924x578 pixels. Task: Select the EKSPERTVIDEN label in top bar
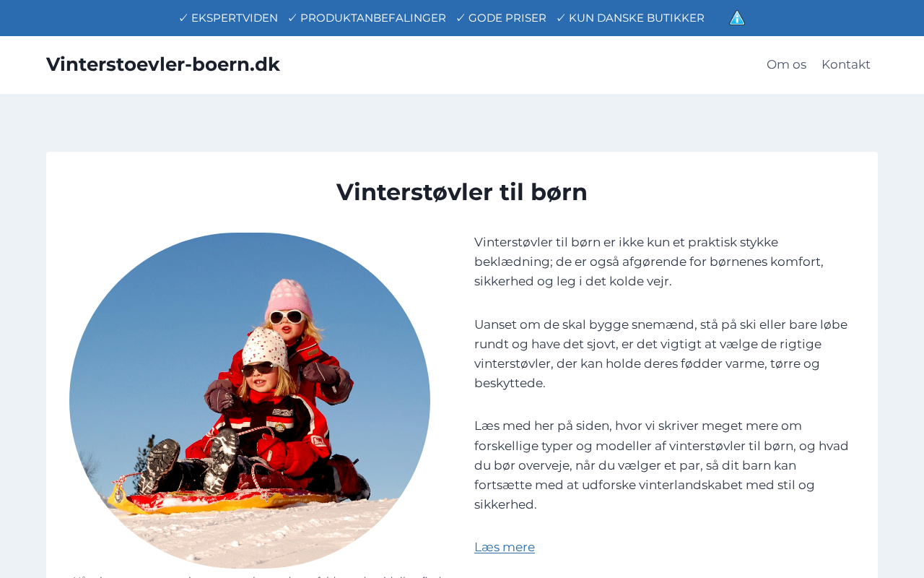coord(235,18)
